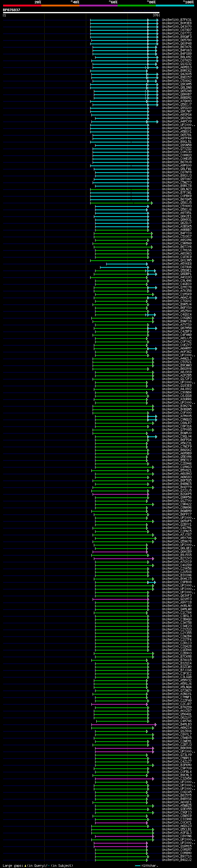The image size is (197, 868).
Task: Click the cyan ~100% identity legend segment
Action: [175, 6]
